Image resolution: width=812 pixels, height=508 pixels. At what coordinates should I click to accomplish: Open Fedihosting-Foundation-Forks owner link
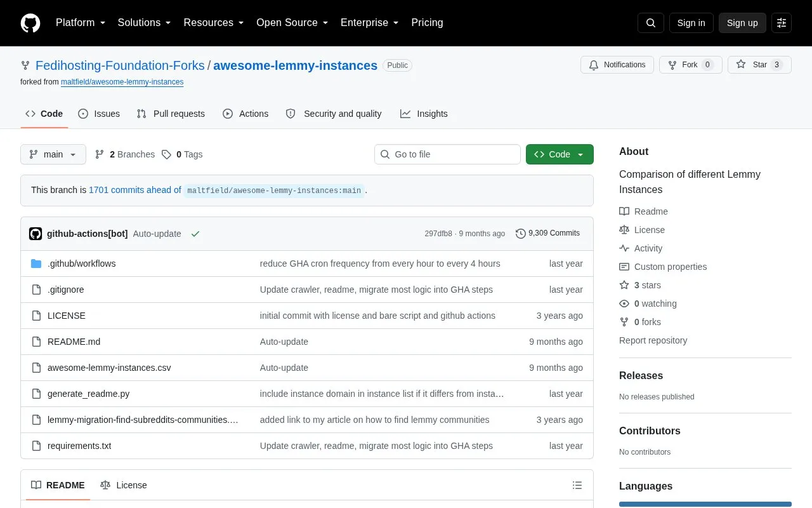(x=120, y=65)
